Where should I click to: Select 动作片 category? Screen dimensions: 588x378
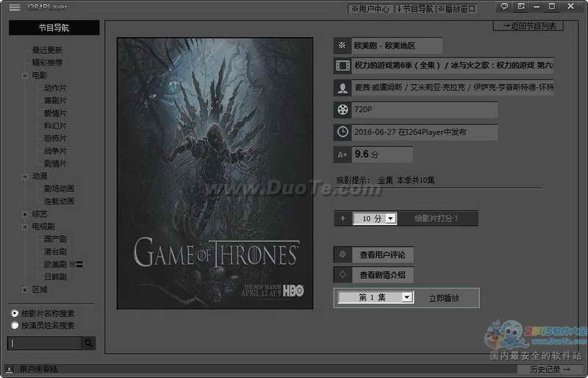pyautogui.click(x=55, y=88)
